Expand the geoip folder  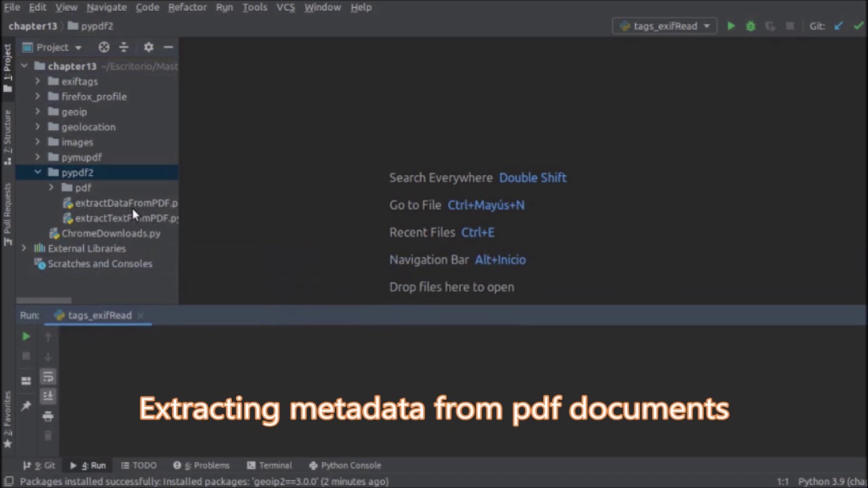[38, 112]
